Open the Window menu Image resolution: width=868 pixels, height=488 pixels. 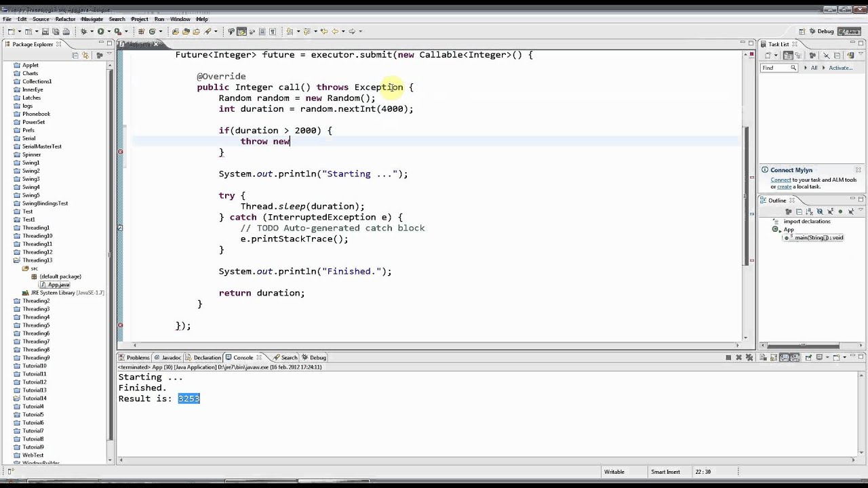tap(180, 19)
